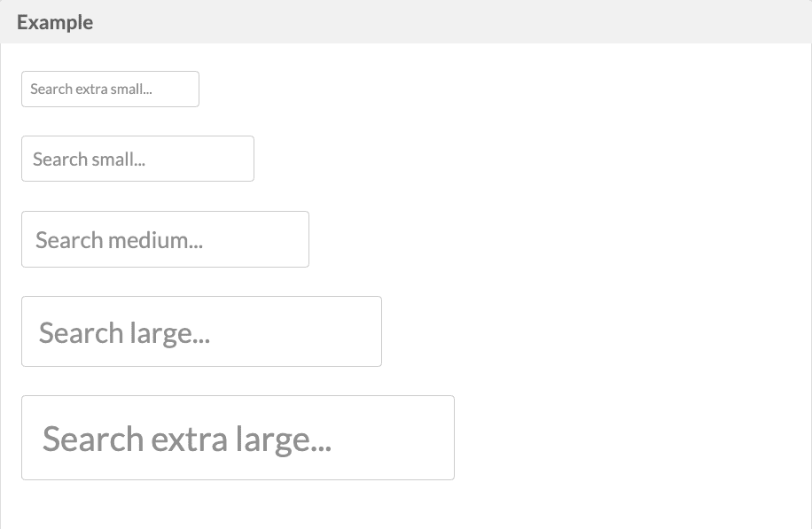Choose the tiniest search input in the example
812x529 pixels.
(x=110, y=89)
